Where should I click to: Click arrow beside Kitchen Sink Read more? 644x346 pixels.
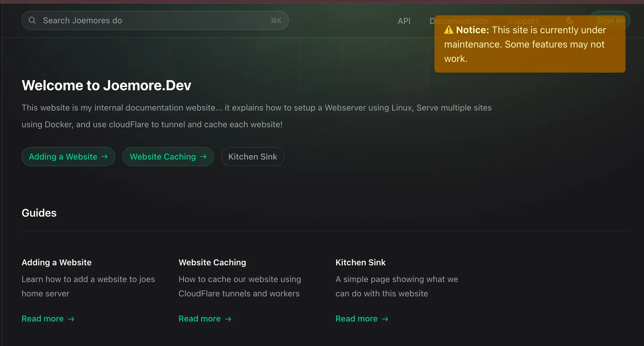[385, 319]
